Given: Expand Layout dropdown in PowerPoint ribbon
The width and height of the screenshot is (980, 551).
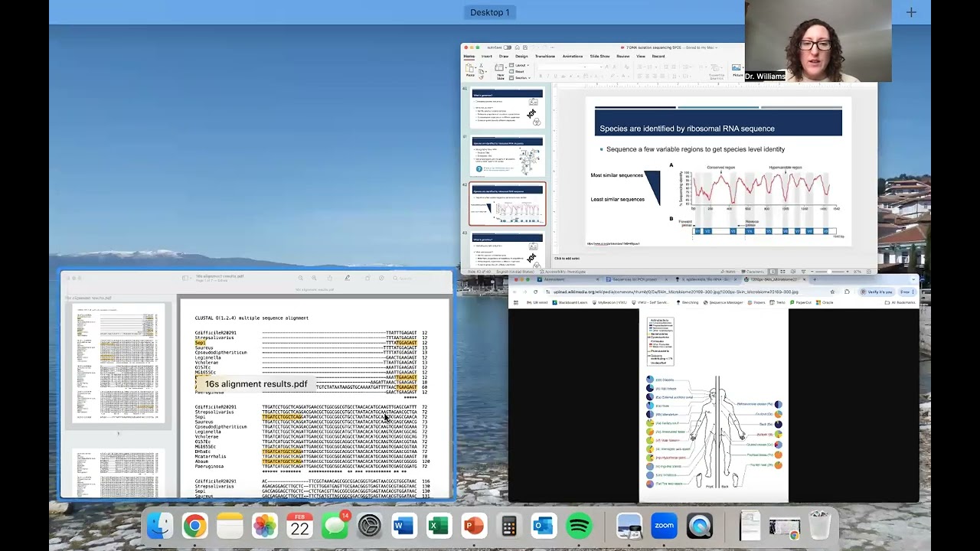Looking at the screenshot, I should (x=519, y=65).
